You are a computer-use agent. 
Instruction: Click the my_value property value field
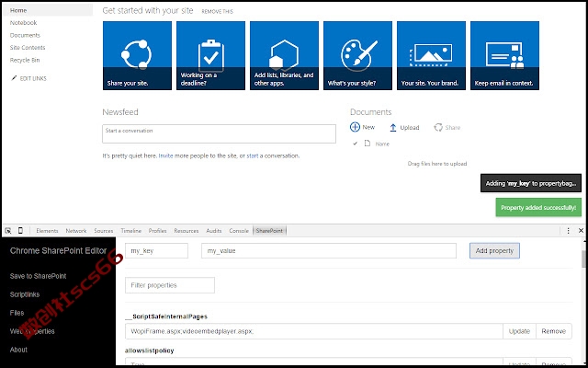point(329,250)
